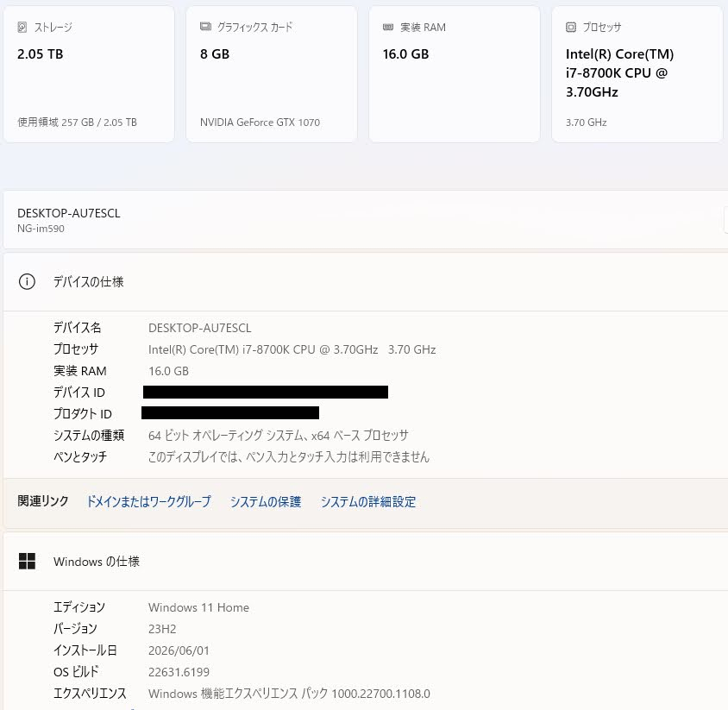
Task: Open ドメインまたはワークグループ link
Action: tap(149, 501)
